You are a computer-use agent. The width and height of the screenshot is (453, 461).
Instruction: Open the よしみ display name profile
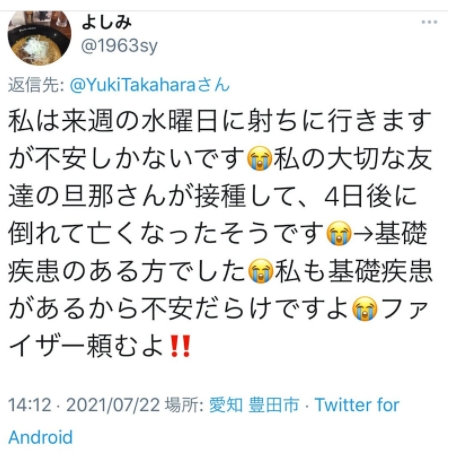(x=106, y=23)
